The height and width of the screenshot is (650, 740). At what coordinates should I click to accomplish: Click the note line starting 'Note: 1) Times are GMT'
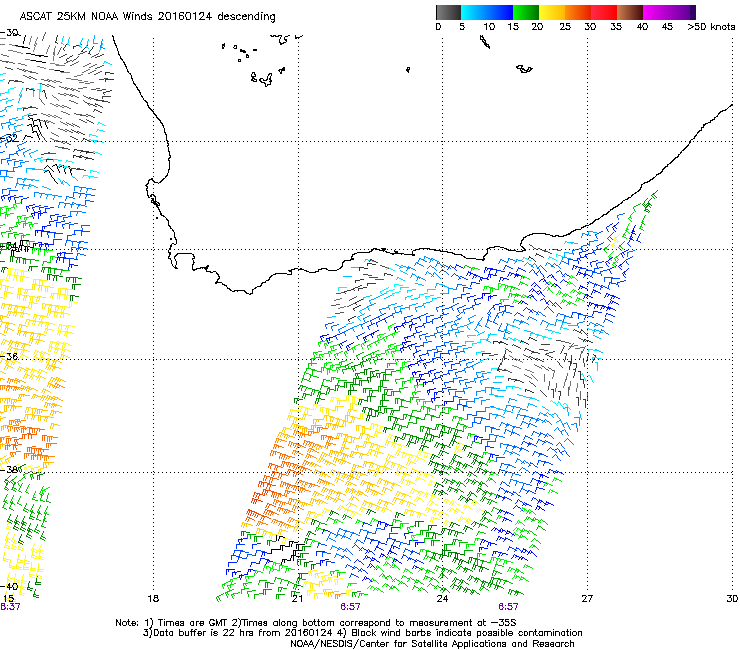(x=316, y=623)
